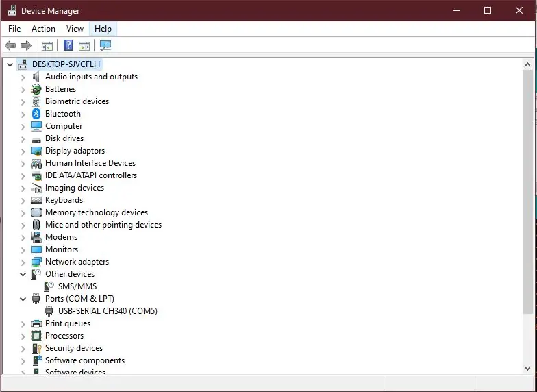Click the scrollbar up arrow
The image size is (537, 392).
(527, 64)
